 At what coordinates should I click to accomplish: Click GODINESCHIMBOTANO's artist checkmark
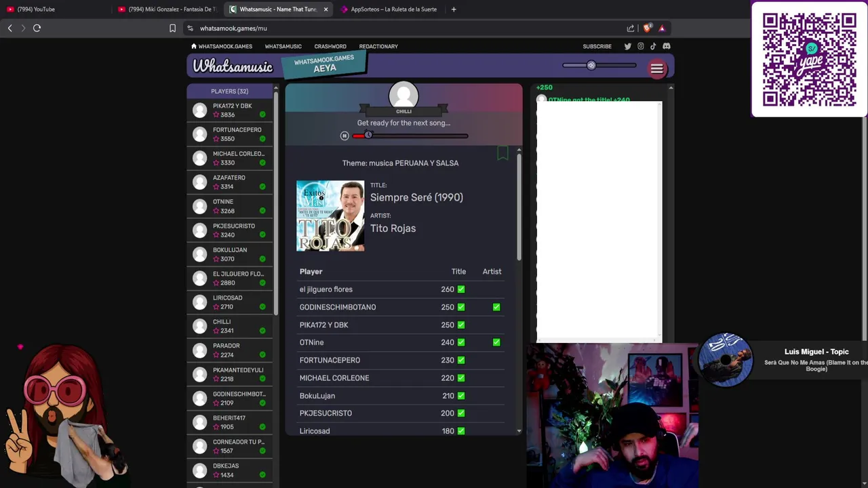496,307
